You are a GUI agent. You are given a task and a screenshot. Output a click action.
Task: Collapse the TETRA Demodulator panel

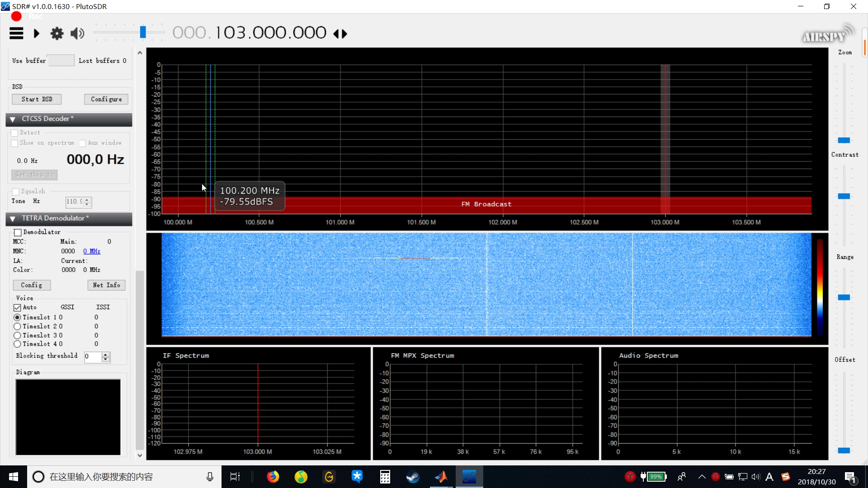(12, 219)
